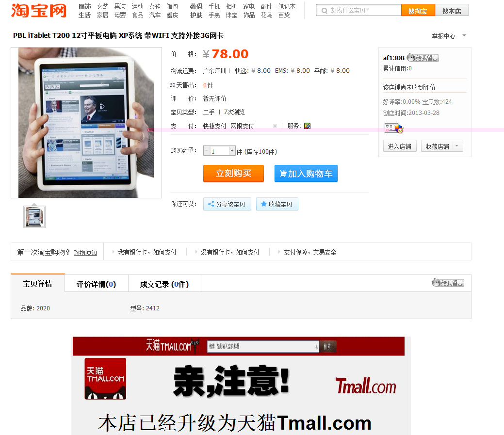Click the service guarantee icon after 服务
Screen dimensions: 504x435
tap(307, 126)
